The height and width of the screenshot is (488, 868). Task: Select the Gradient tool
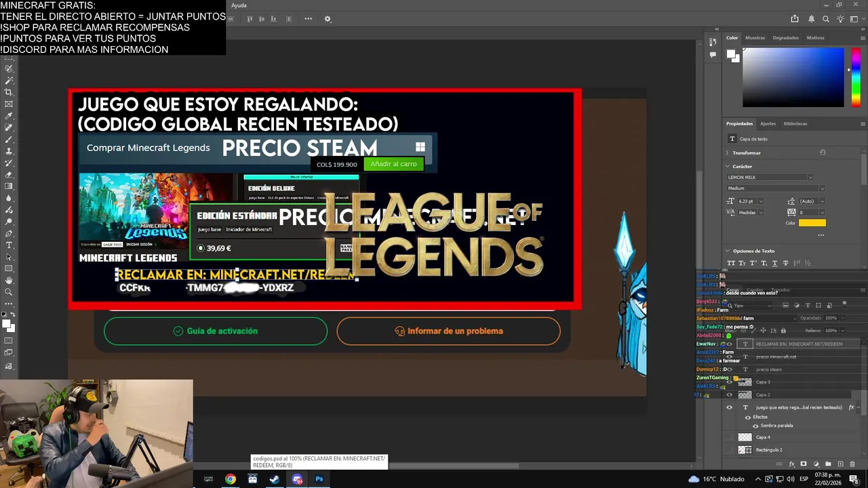pyautogui.click(x=9, y=186)
